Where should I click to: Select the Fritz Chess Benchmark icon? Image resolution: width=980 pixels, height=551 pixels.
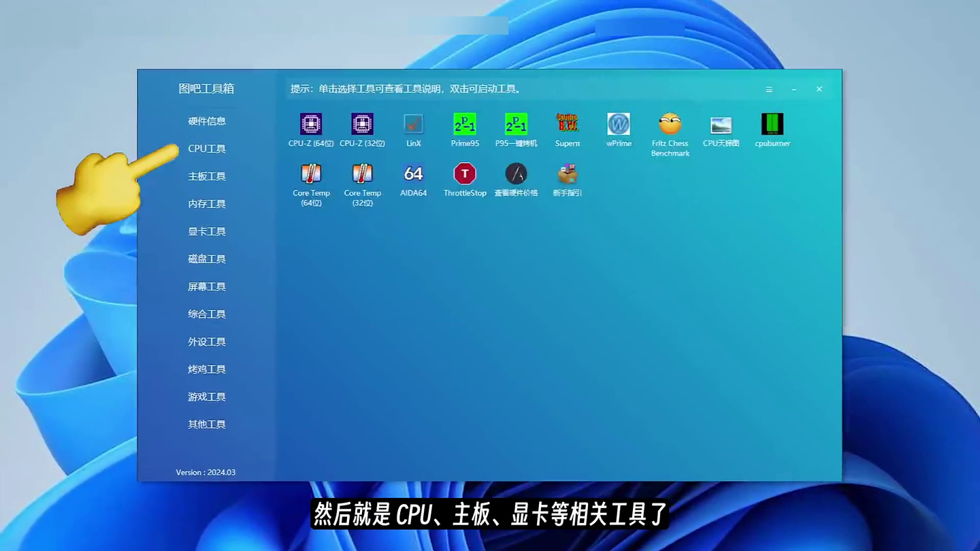670,124
